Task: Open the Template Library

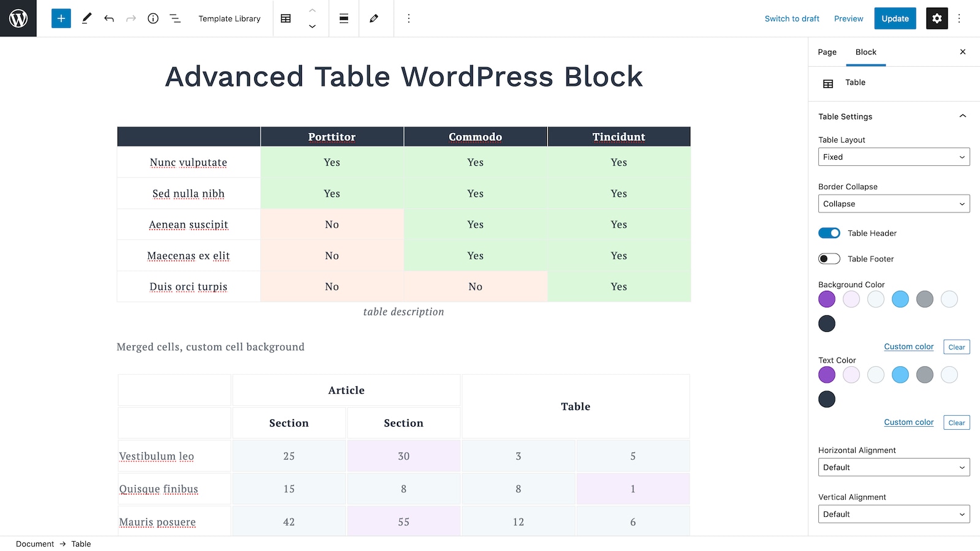Action: [230, 18]
